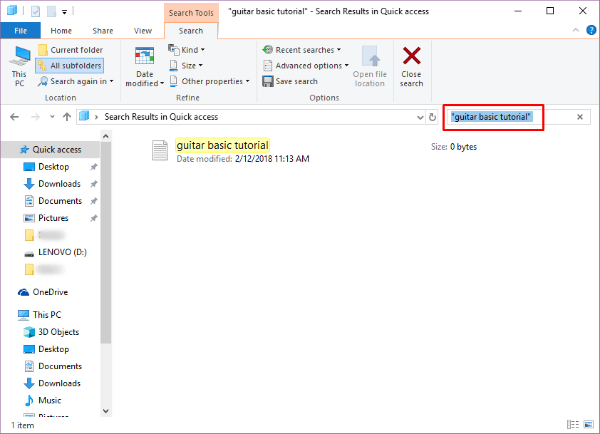Open Date modified filter dropdown
Image resolution: width=600 pixels, height=434 pixels.
click(x=144, y=67)
